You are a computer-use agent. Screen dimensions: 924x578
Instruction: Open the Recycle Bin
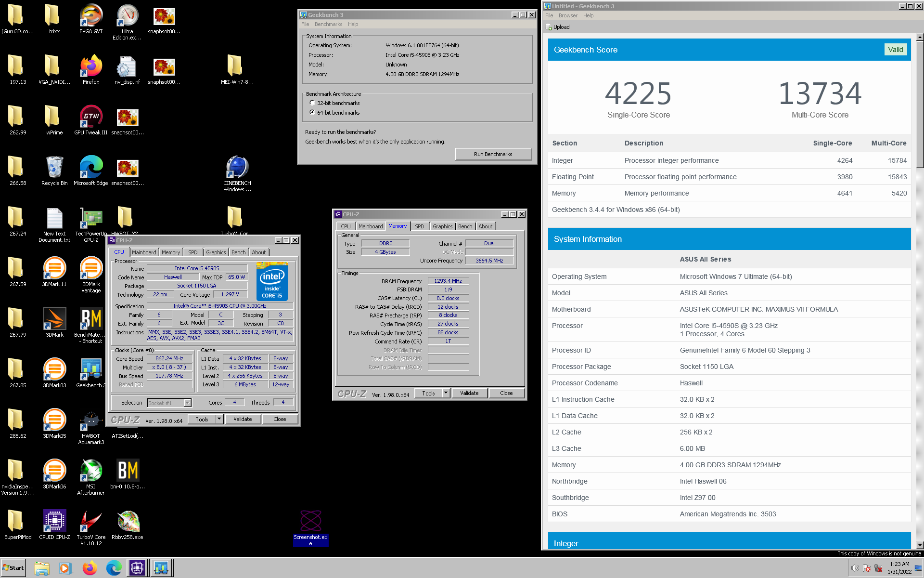coord(54,171)
